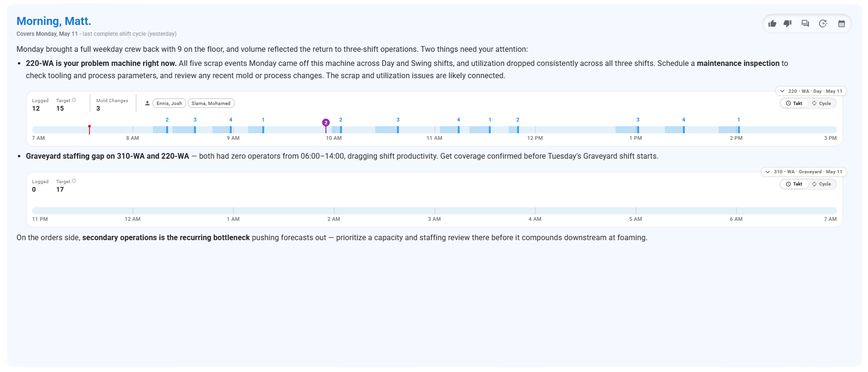Regenerate the briefing with the sparkle refresh icon
The image size is (868, 372).
tap(823, 24)
